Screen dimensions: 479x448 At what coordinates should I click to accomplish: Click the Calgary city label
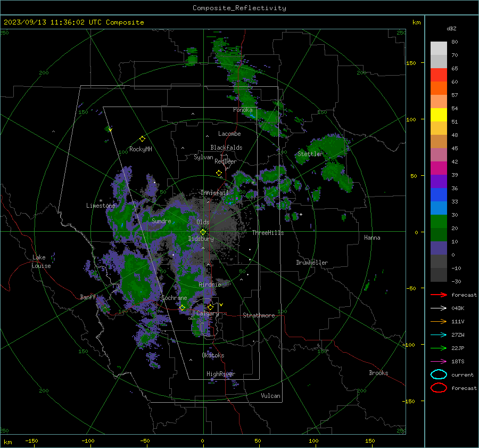(x=208, y=313)
